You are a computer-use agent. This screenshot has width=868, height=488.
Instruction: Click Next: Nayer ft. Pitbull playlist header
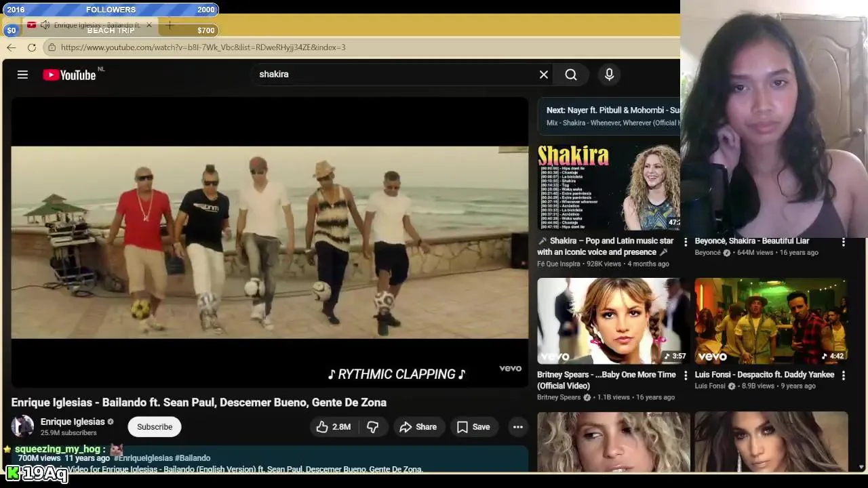(612, 110)
